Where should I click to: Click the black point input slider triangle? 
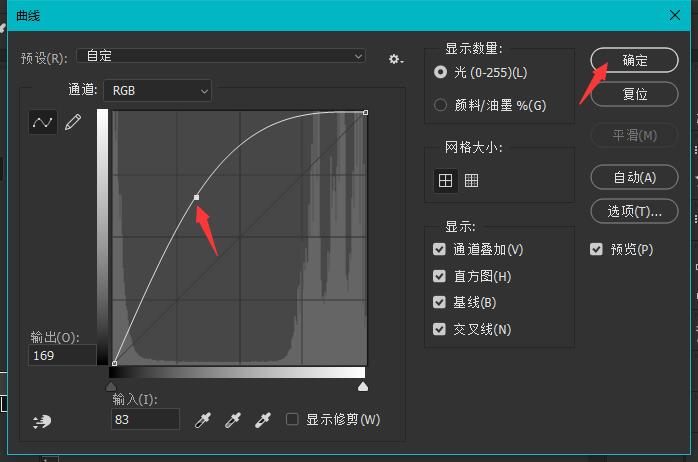pos(111,386)
